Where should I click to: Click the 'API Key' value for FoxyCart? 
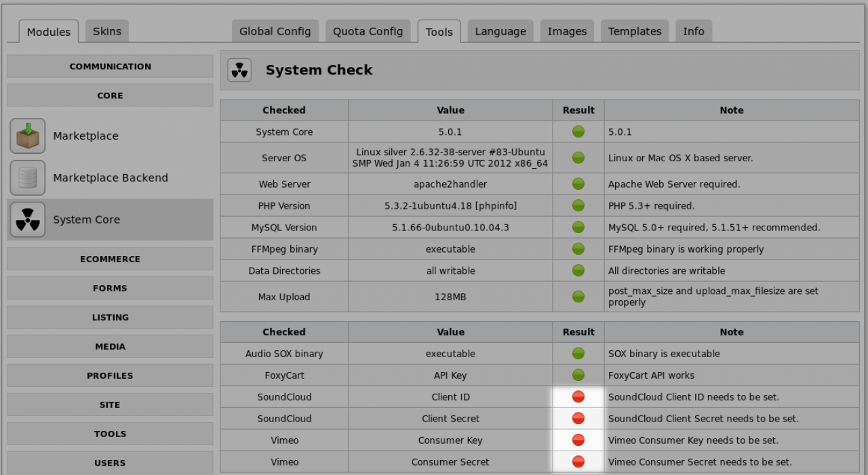(x=450, y=375)
